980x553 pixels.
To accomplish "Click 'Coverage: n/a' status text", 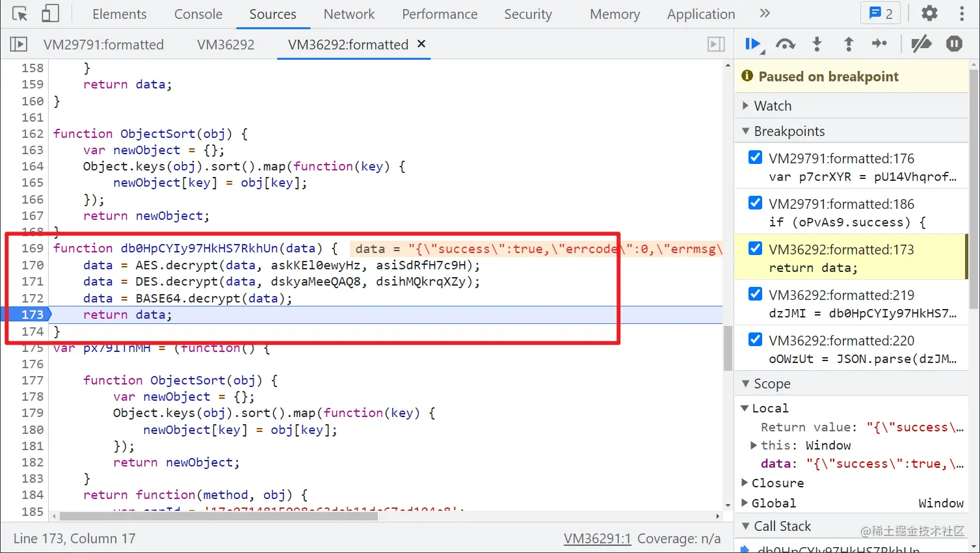I will (679, 539).
